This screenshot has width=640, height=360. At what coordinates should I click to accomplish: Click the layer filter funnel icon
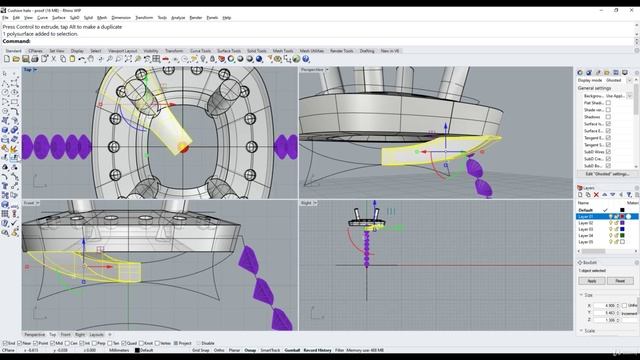click(x=629, y=195)
